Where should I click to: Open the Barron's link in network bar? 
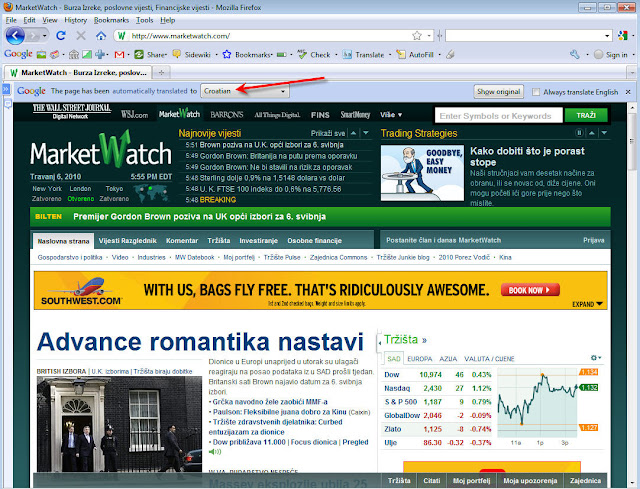pyautogui.click(x=227, y=115)
